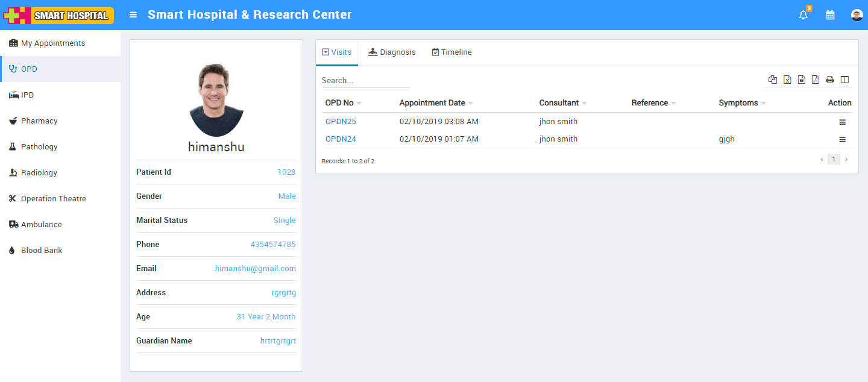Go to Pharmacy in sidebar
This screenshot has height=382, width=868.
pyautogui.click(x=39, y=121)
